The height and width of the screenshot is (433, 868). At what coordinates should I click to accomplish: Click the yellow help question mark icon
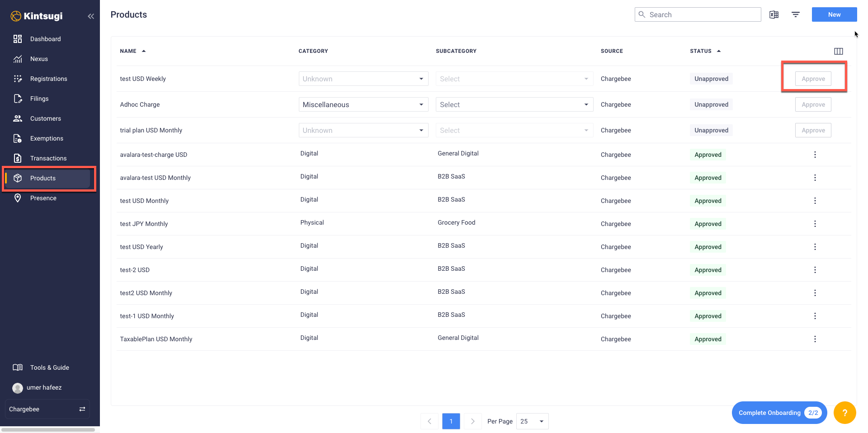844,413
